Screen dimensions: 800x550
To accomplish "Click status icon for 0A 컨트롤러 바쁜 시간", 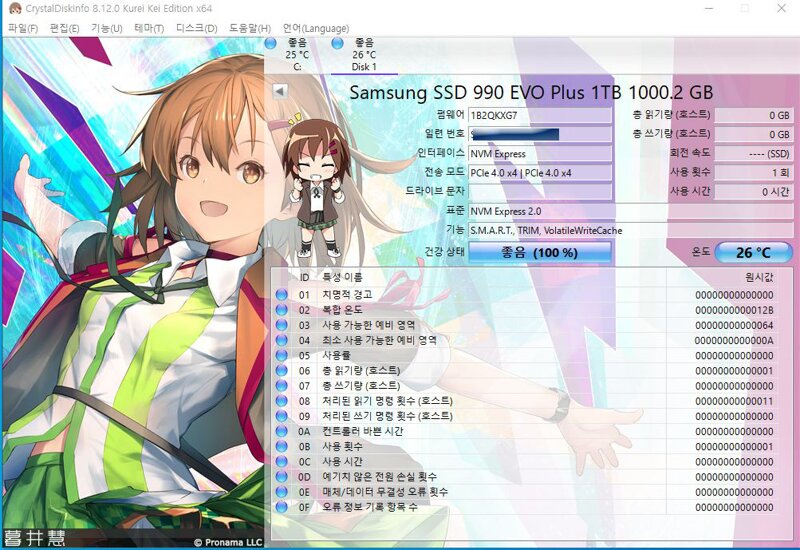I will tap(281, 431).
